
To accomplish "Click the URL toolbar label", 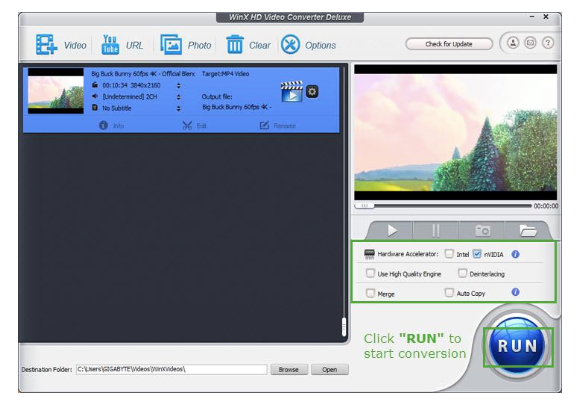I will [x=134, y=45].
